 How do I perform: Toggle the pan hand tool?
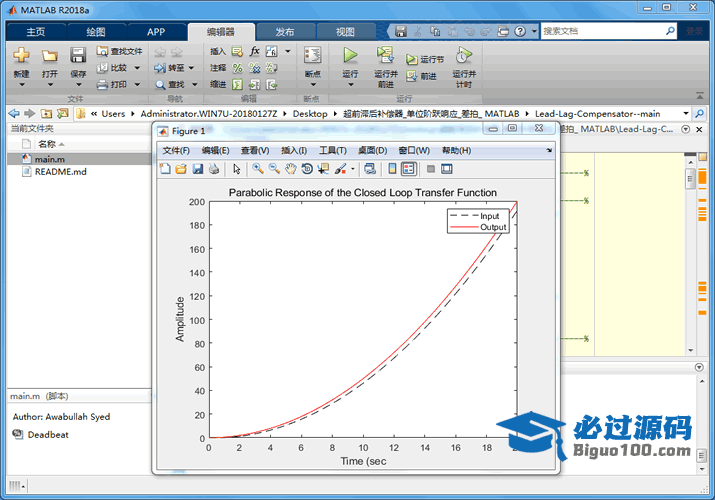290,169
